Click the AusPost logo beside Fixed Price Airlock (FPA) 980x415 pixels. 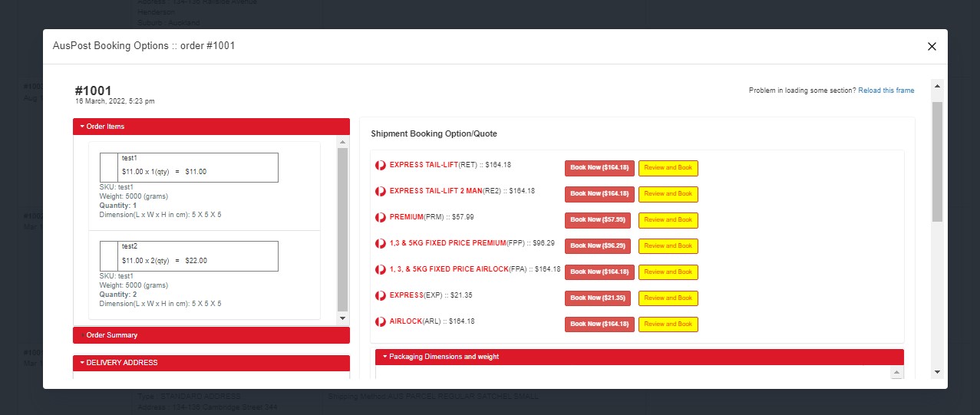point(380,269)
